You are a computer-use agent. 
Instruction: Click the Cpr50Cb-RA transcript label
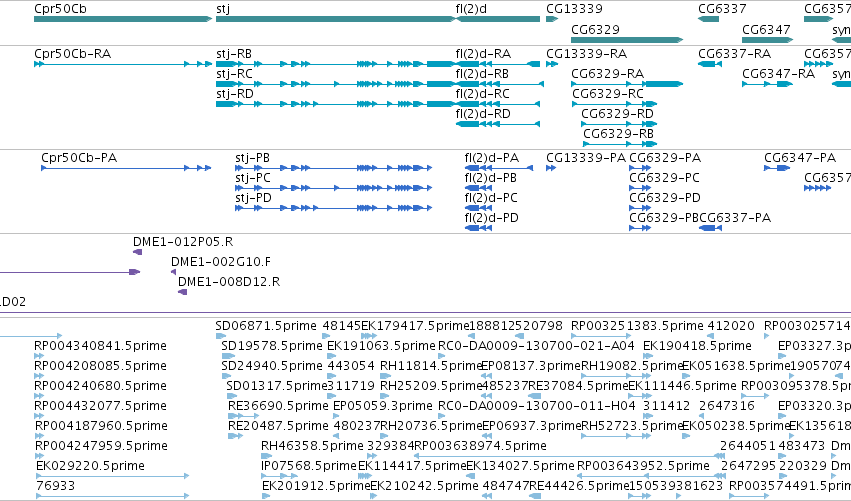(x=72, y=54)
